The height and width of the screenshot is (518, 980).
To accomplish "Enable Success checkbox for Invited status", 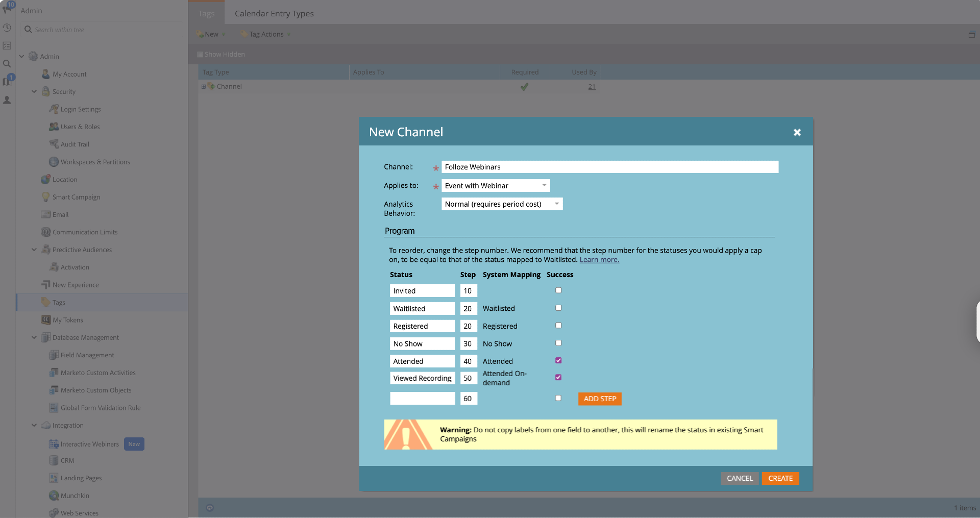I will coord(558,290).
